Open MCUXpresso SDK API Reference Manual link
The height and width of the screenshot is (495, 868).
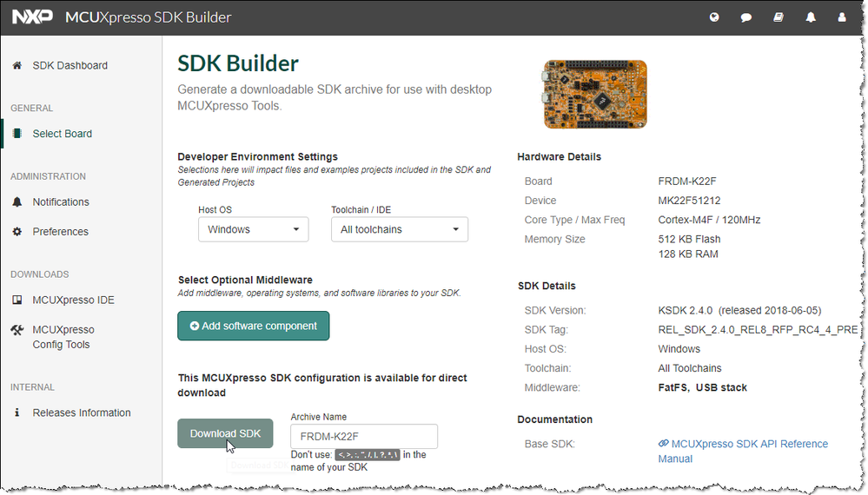coord(743,451)
